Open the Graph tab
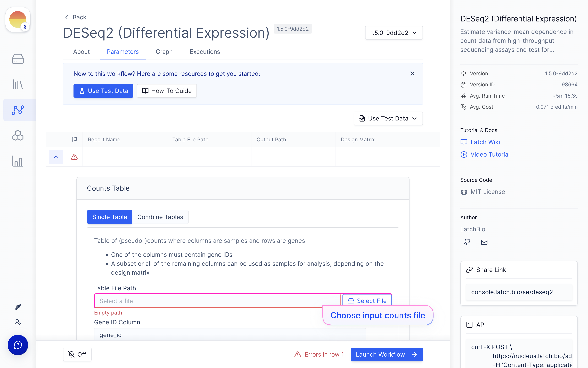This screenshot has width=588, height=368. tap(164, 52)
